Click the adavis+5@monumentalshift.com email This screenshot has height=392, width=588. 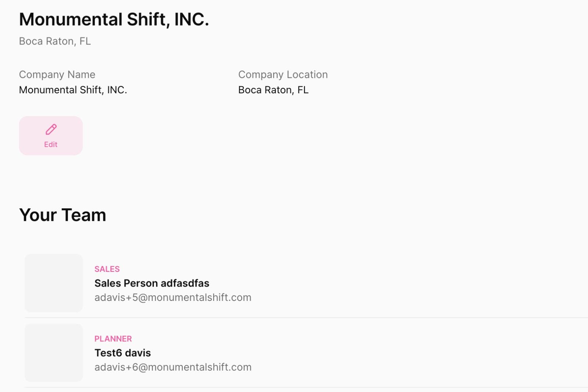click(173, 298)
